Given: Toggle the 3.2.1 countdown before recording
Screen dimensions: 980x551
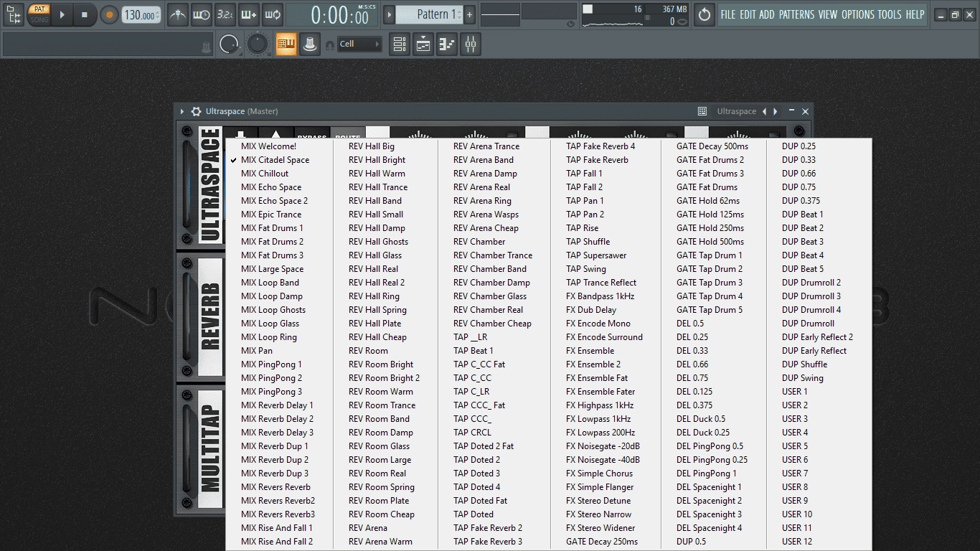Looking at the screenshot, I should 225,14.
